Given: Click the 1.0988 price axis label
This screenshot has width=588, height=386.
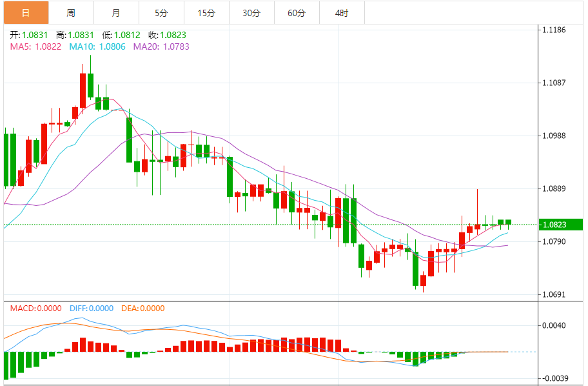Looking at the screenshot, I should (x=554, y=136).
